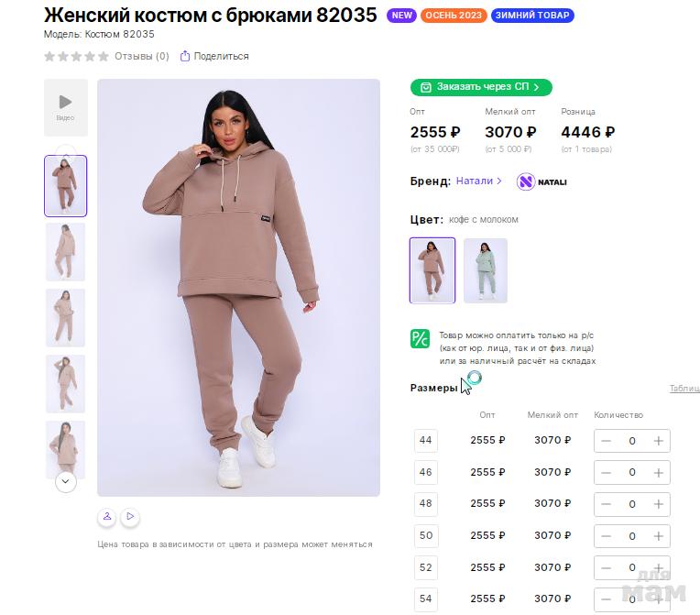Open the Отзывы (0) reviews link
The height and width of the screenshot is (615, 700).
coord(142,56)
